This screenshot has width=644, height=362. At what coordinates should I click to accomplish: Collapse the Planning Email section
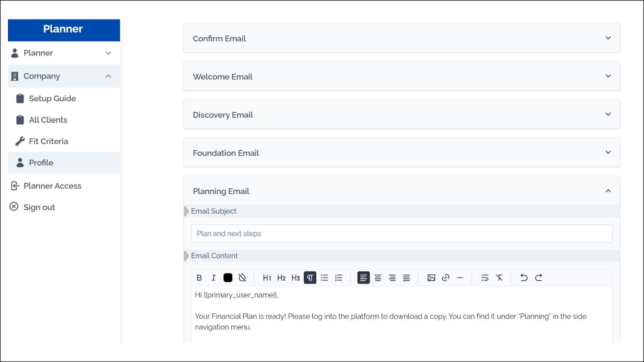click(x=402, y=191)
